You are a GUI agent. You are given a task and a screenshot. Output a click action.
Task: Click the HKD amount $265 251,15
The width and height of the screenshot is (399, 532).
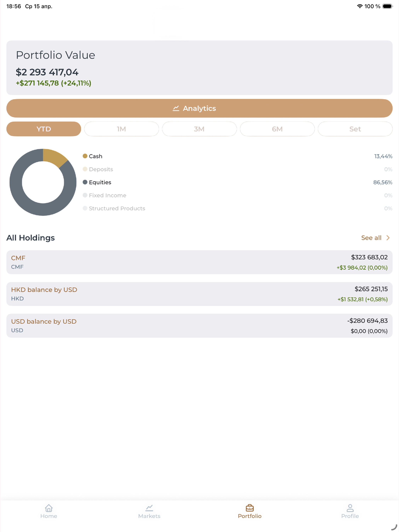(x=371, y=289)
